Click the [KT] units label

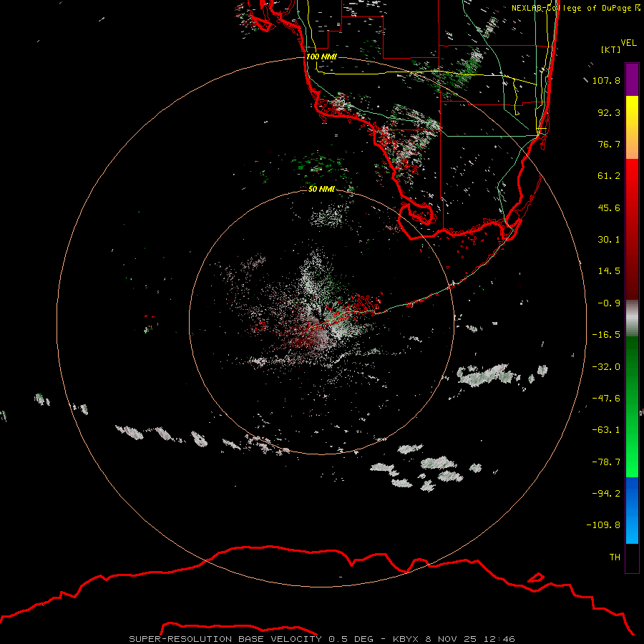click(x=611, y=49)
